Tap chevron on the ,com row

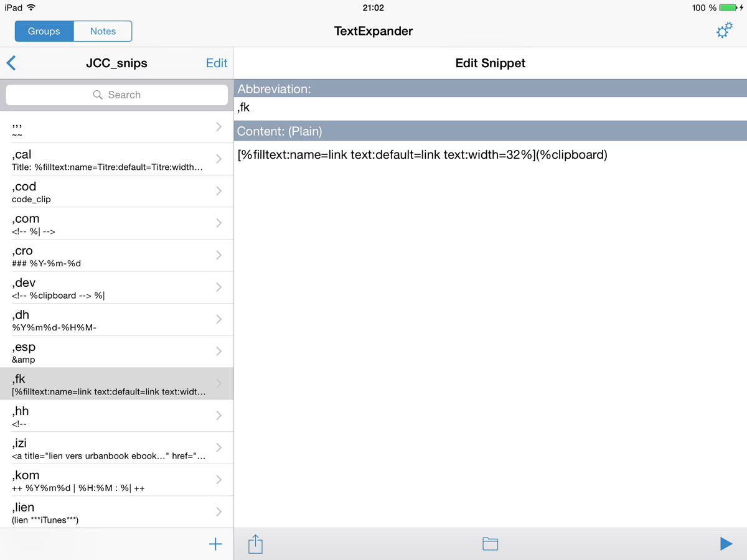click(x=218, y=223)
